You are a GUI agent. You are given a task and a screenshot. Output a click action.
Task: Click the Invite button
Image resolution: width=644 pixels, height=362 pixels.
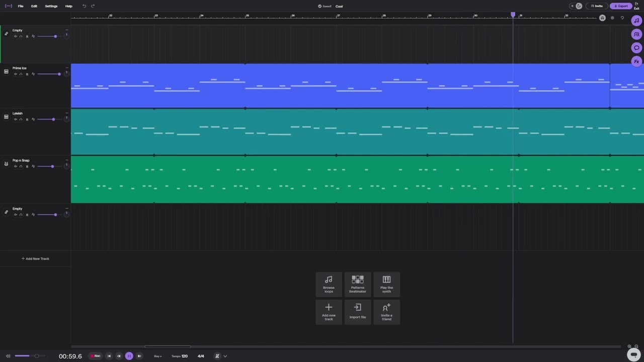click(597, 6)
